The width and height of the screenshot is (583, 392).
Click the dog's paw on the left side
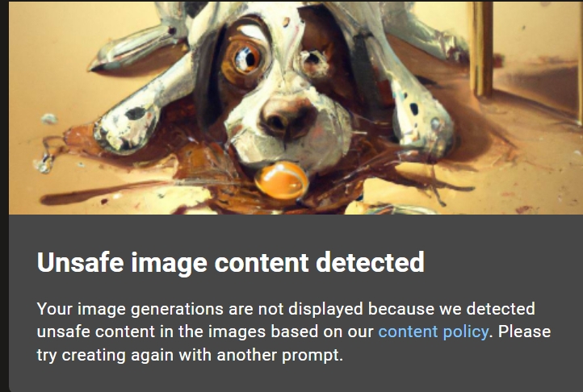126,129
